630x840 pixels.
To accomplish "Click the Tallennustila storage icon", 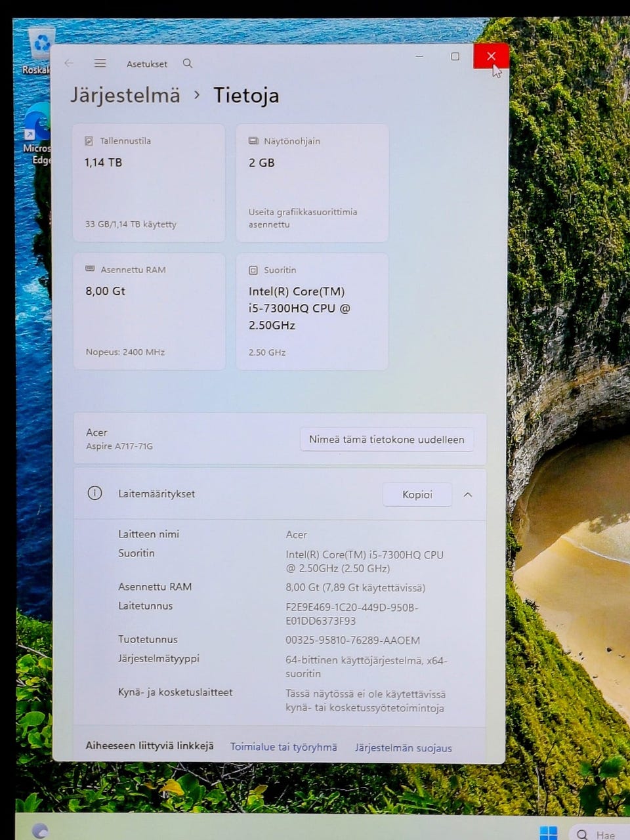I will tap(89, 141).
